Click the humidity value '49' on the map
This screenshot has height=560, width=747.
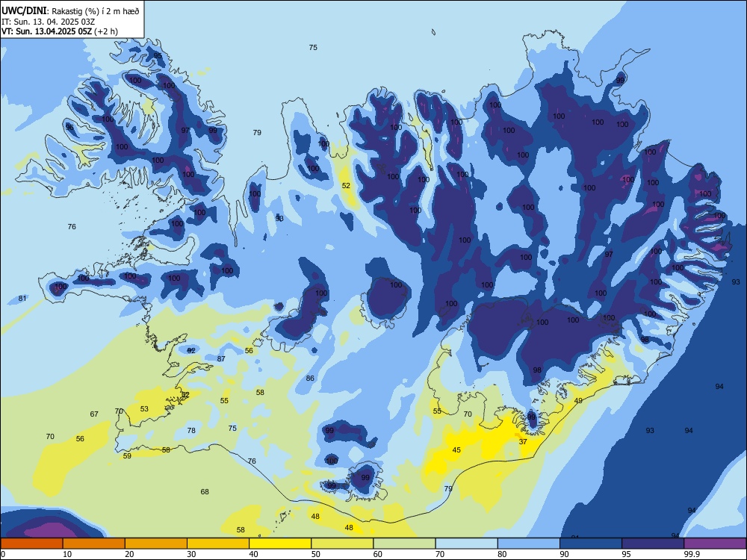point(578,400)
